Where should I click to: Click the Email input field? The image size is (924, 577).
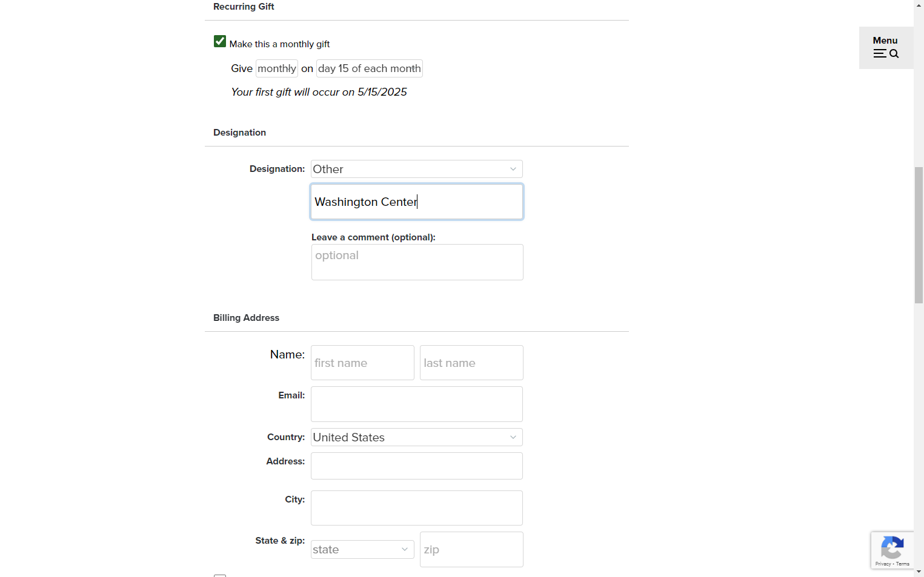(417, 404)
